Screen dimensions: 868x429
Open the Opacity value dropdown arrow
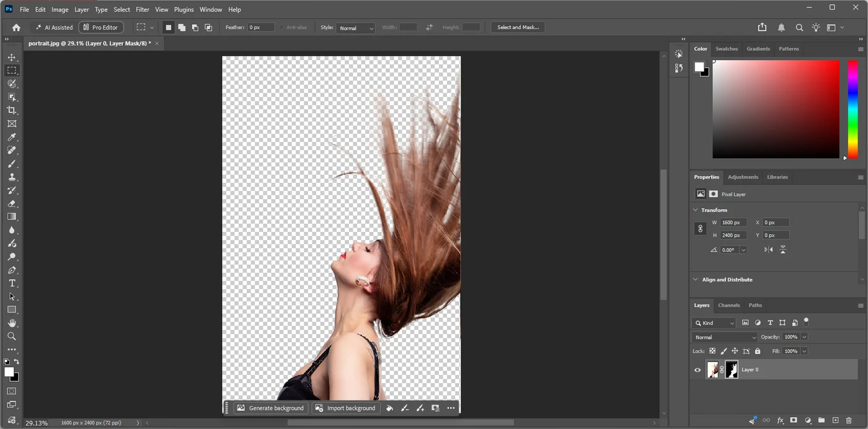click(x=804, y=337)
